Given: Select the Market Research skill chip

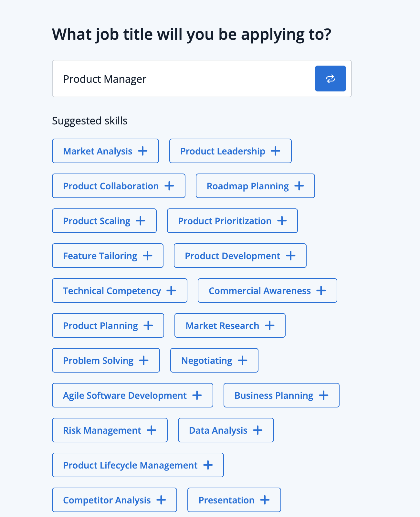Looking at the screenshot, I should coord(230,325).
